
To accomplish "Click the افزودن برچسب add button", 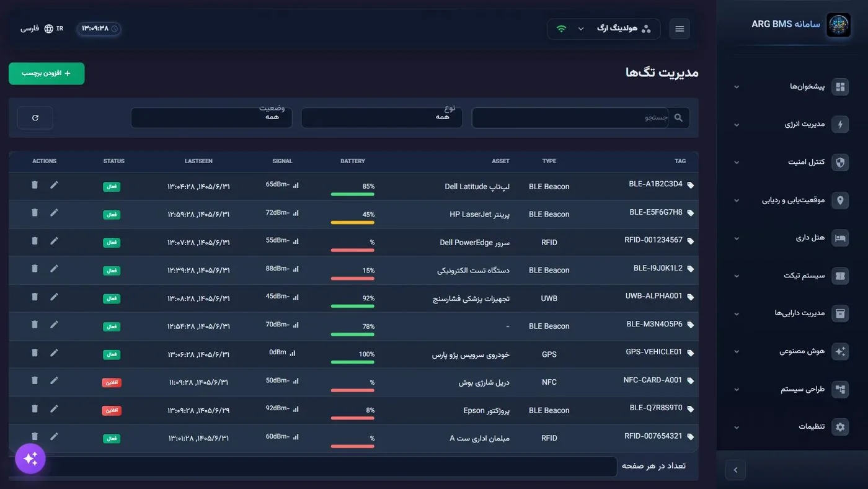I will (46, 73).
